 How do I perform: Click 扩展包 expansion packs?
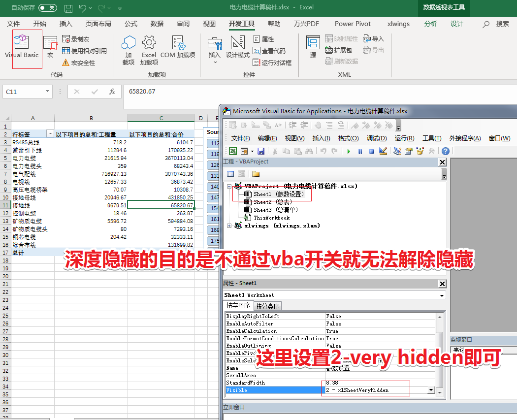(x=338, y=50)
